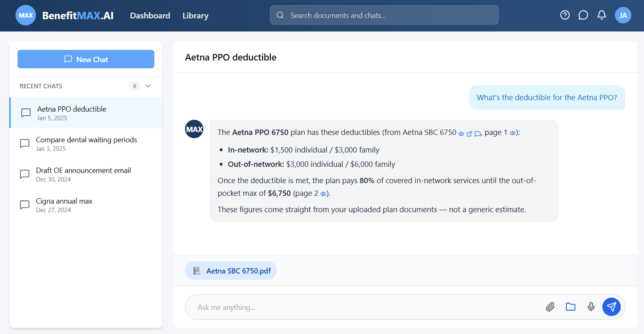Activate the microphone voice input
The width and height of the screenshot is (644, 334).
[x=591, y=307]
